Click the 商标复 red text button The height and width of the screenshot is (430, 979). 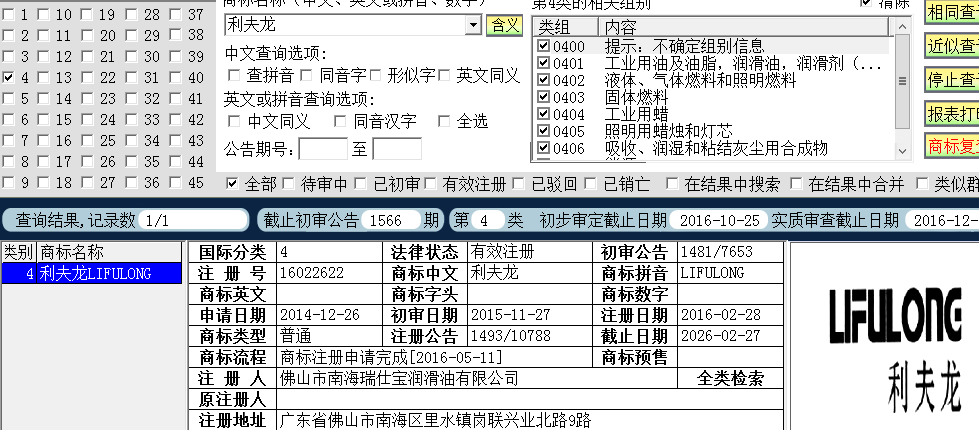coord(952,147)
